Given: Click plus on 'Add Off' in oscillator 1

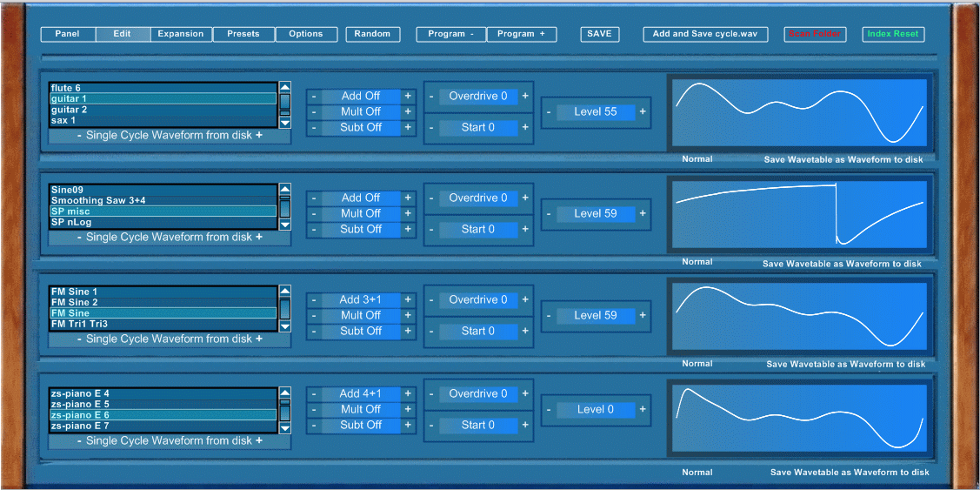Looking at the screenshot, I should point(408,96).
